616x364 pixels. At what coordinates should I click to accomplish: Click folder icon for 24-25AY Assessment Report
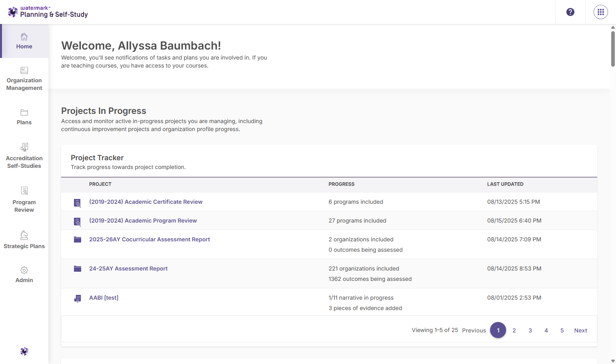point(78,269)
